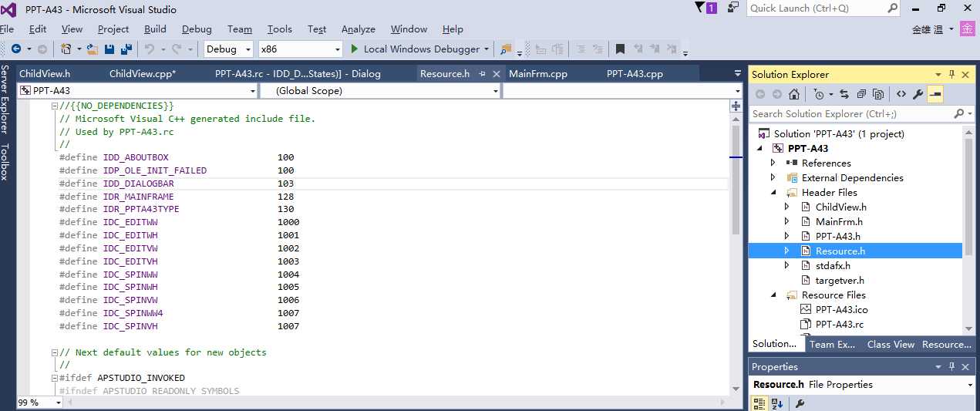Pin the Resource.h tab
980x411 pixels.
point(483,74)
